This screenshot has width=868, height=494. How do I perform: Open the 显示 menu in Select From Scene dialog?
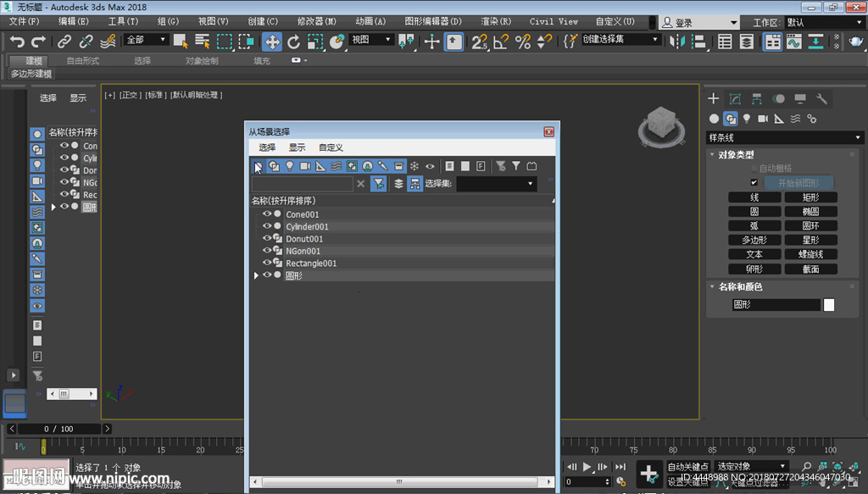(297, 147)
